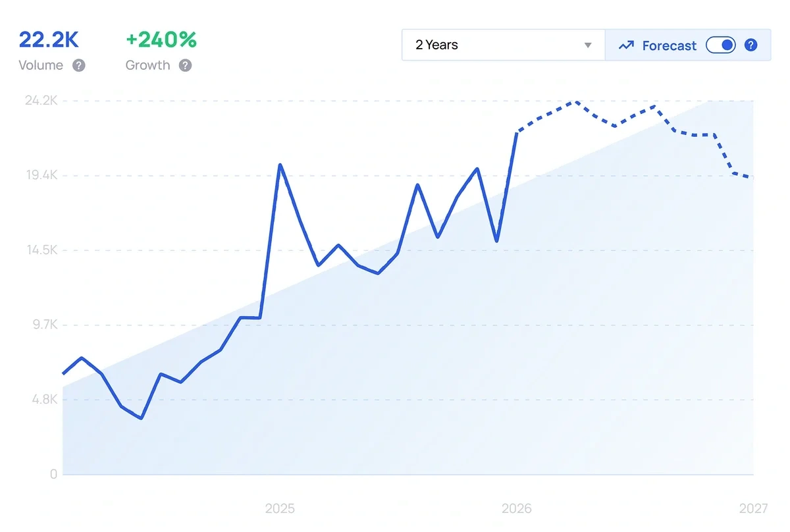Select the 2026 axis label
This screenshot has width=790, height=532.
click(517, 508)
